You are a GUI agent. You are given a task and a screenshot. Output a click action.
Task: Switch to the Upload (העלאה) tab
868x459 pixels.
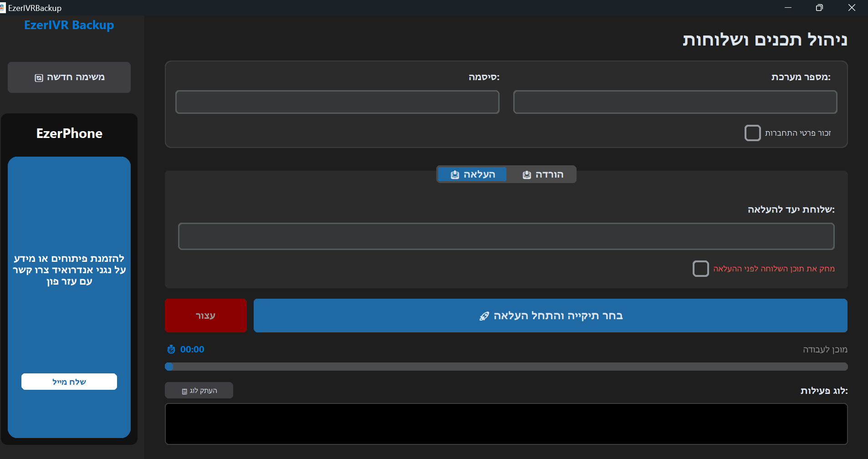(472, 174)
